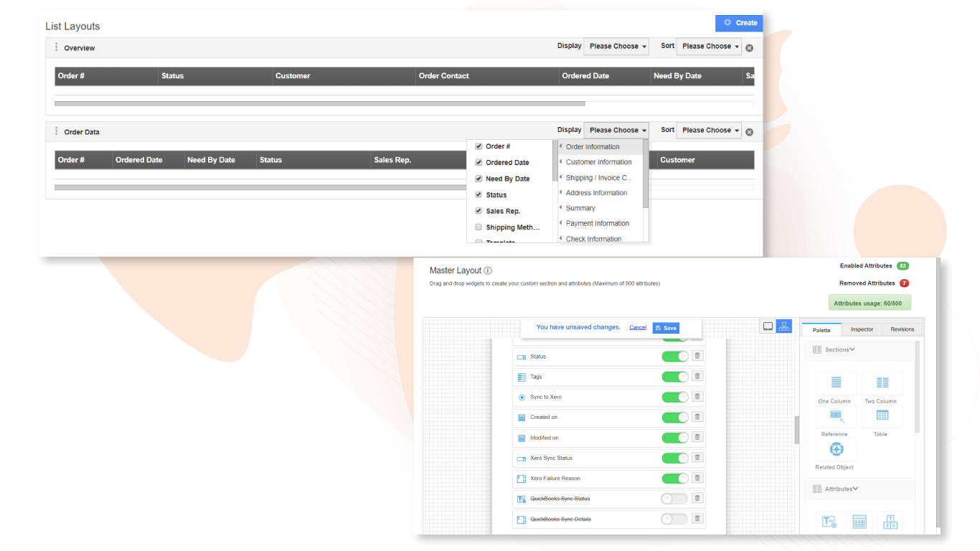
Task: Uncheck the Need By Date column checkbox
Action: tap(479, 179)
